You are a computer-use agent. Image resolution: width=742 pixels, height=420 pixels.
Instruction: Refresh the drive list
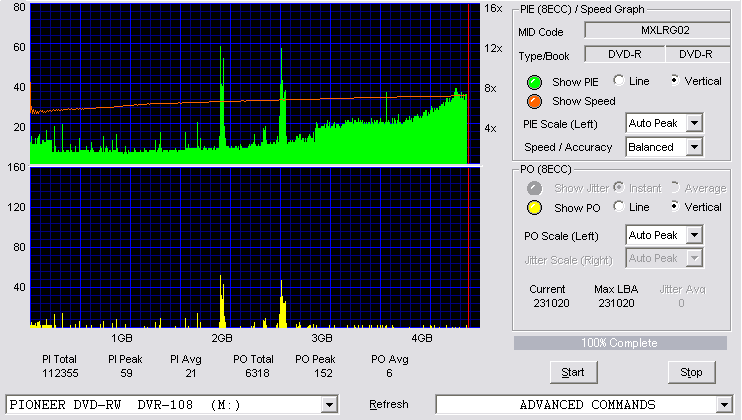click(389, 404)
